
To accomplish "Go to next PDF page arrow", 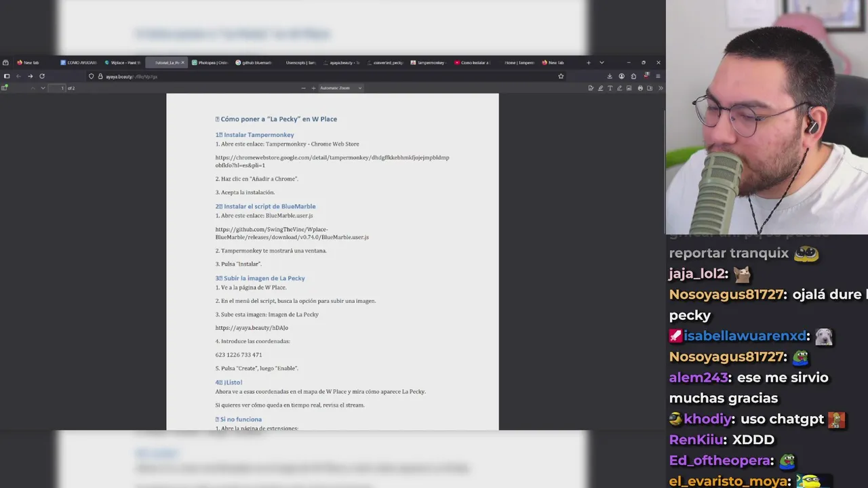I will 43,88.
